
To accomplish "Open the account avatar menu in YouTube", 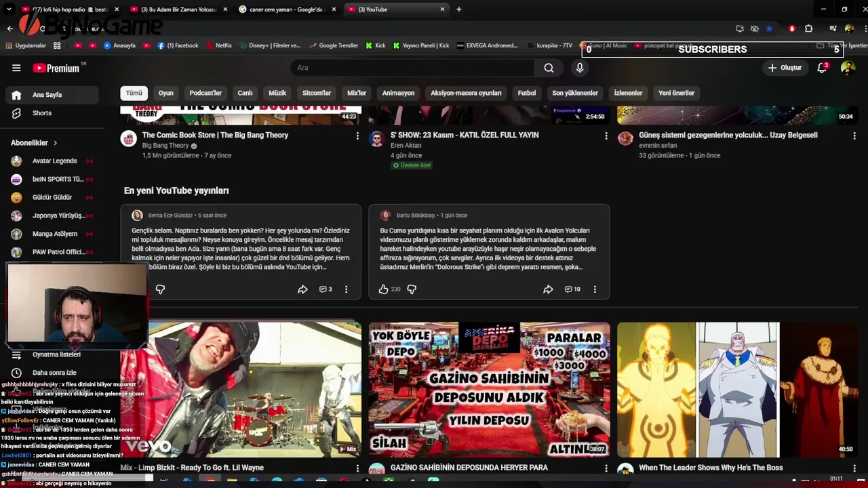I will (848, 68).
